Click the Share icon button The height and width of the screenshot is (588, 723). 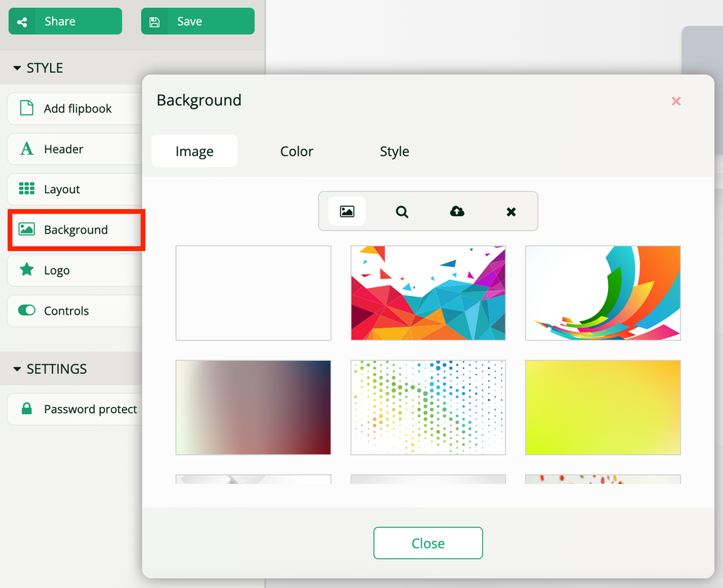[x=22, y=21]
